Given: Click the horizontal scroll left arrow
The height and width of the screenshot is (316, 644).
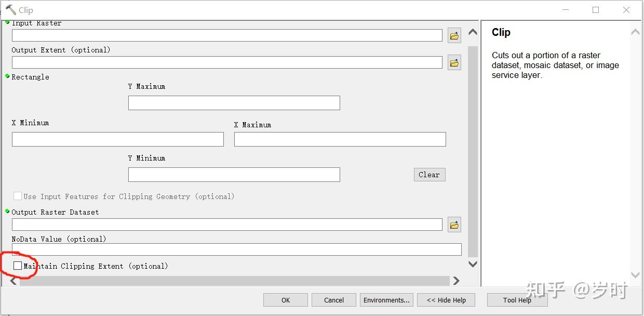Looking at the screenshot, I should click(14, 281).
